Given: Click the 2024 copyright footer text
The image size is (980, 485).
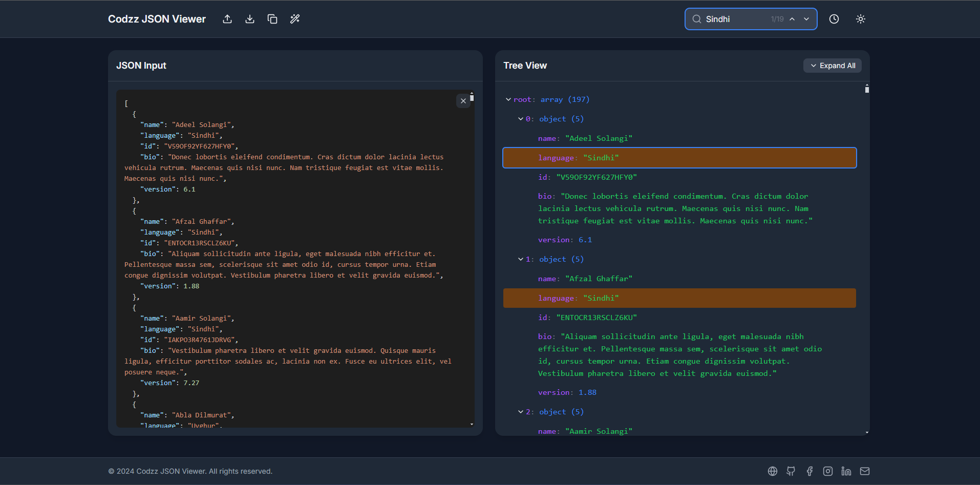Looking at the screenshot, I should (x=190, y=471).
